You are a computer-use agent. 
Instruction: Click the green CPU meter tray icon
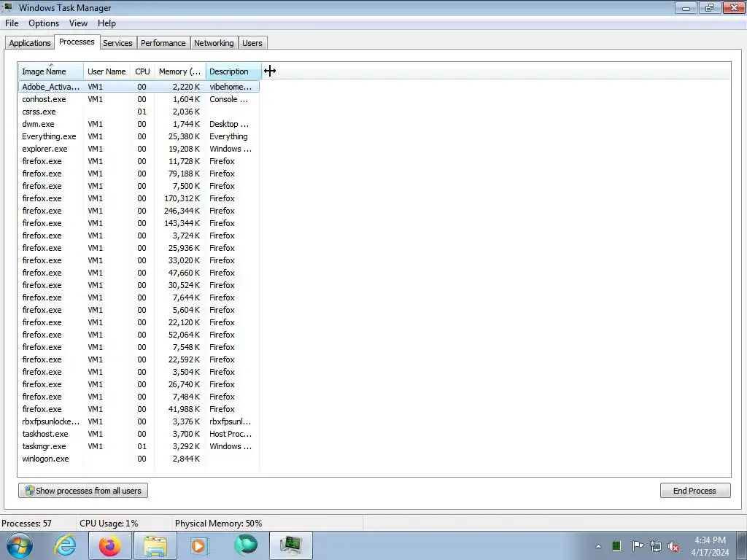616,545
